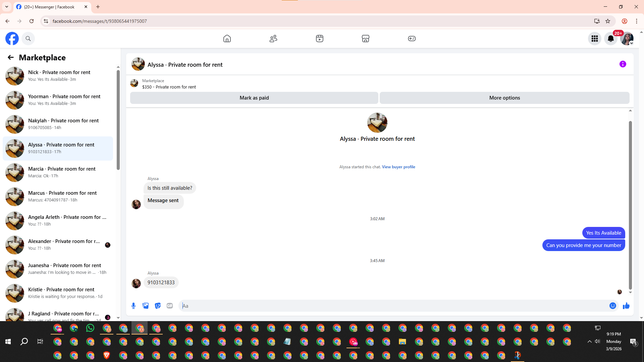Focus the Aa message input field

pos(392,306)
